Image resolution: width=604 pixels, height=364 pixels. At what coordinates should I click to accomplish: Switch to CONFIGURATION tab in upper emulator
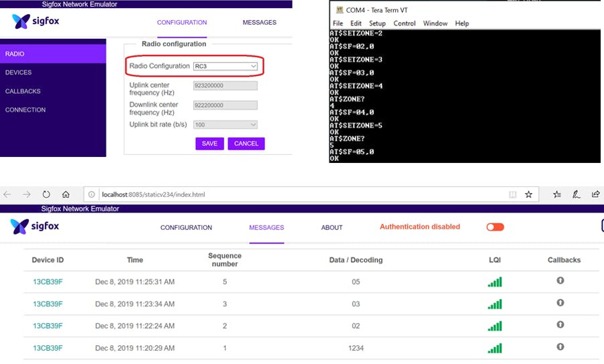coord(182,22)
